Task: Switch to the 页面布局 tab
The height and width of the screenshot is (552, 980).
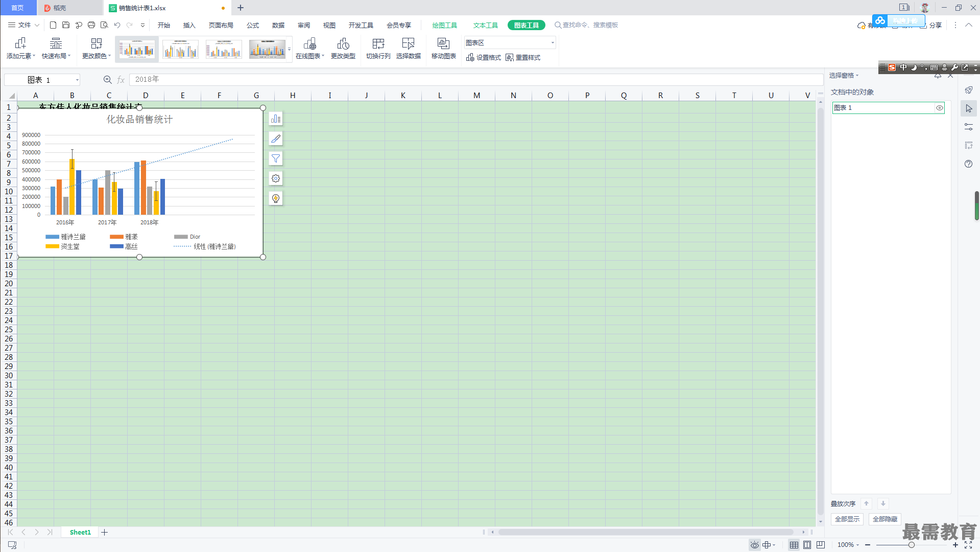Action: pos(221,25)
